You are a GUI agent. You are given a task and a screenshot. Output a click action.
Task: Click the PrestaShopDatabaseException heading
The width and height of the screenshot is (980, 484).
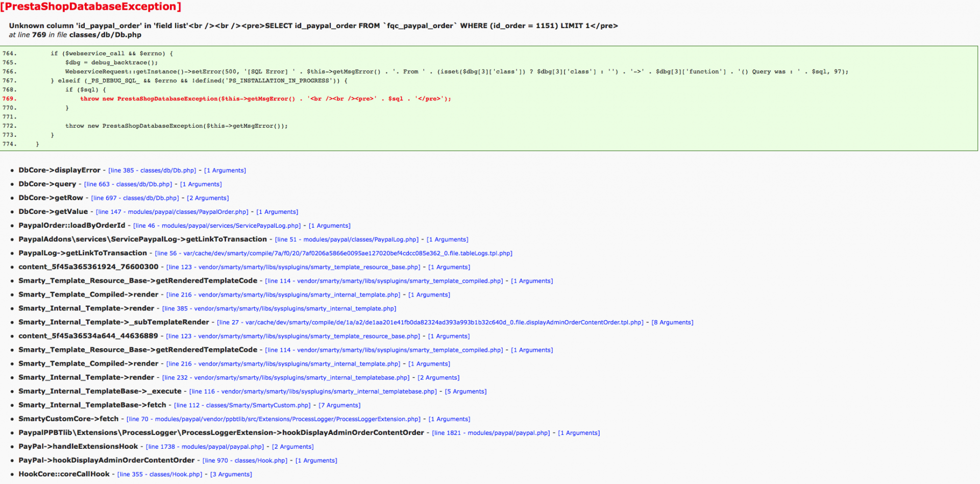coord(91,7)
